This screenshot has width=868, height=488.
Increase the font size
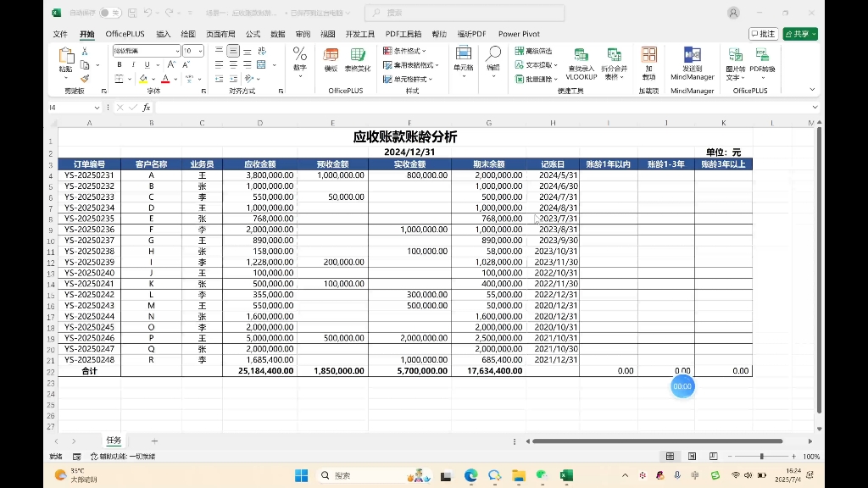pyautogui.click(x=171, y=64)
